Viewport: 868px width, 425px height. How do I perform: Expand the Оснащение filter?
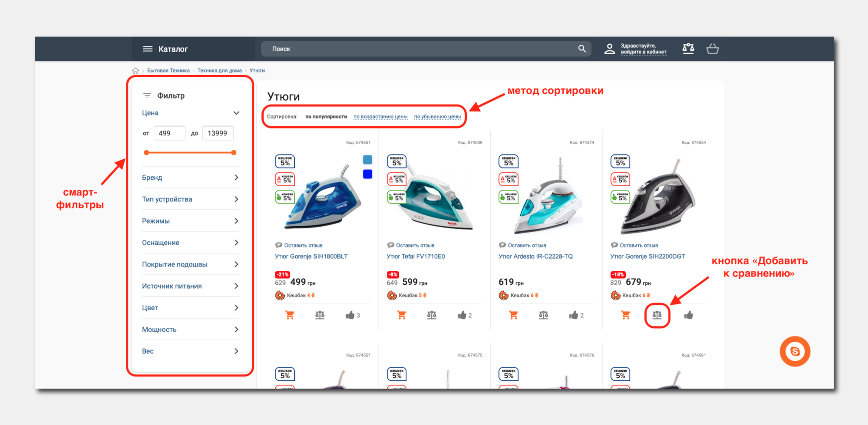tap(190, 243)
